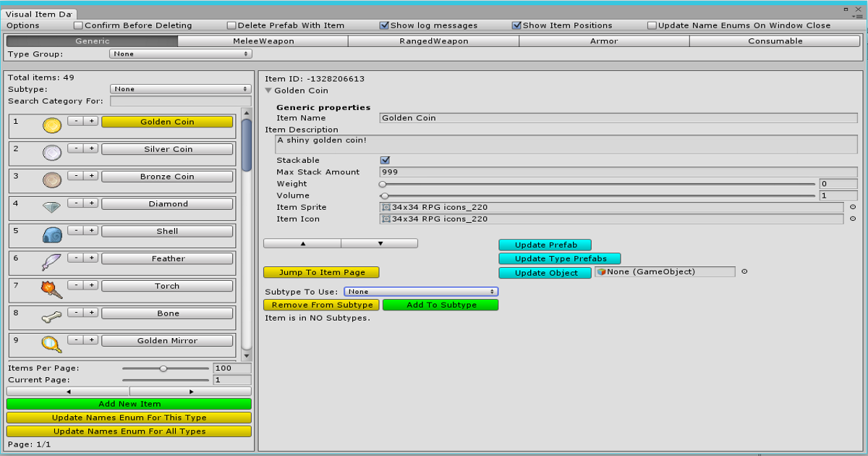Enable Confirm Before Deleting
Screen dimensions: 868x456
[77, 25]
